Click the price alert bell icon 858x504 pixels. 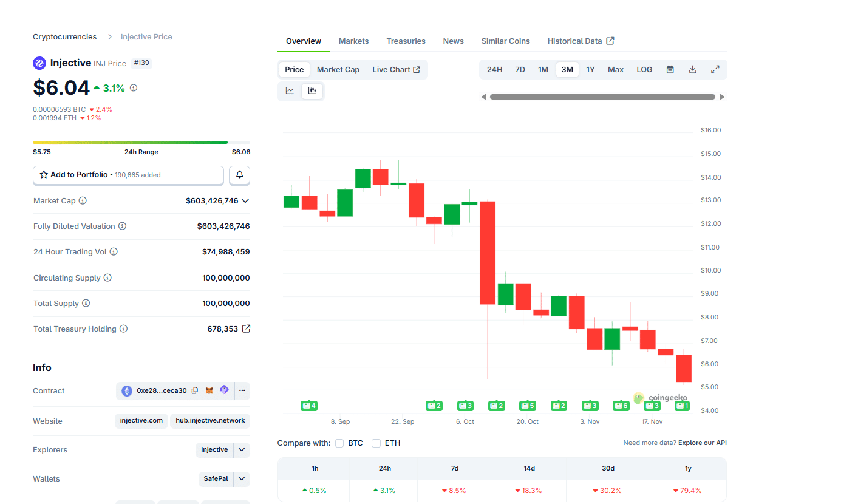click(x=239, y=175)
